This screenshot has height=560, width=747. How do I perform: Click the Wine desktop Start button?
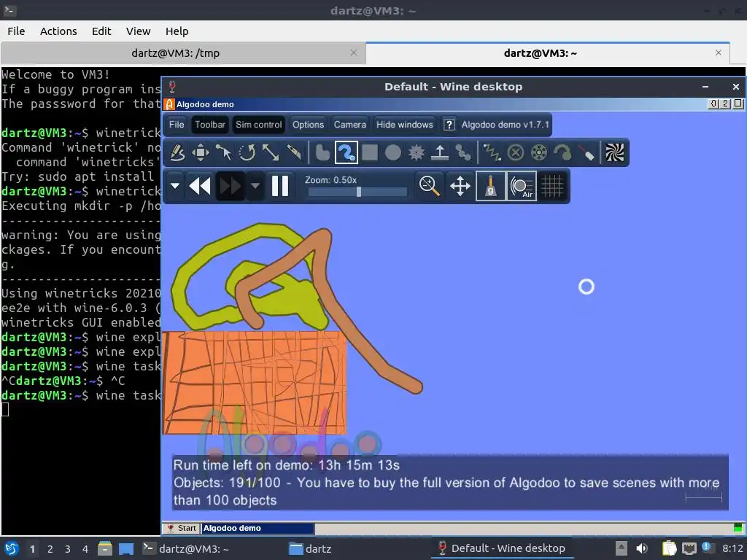(x=181, y=528)
